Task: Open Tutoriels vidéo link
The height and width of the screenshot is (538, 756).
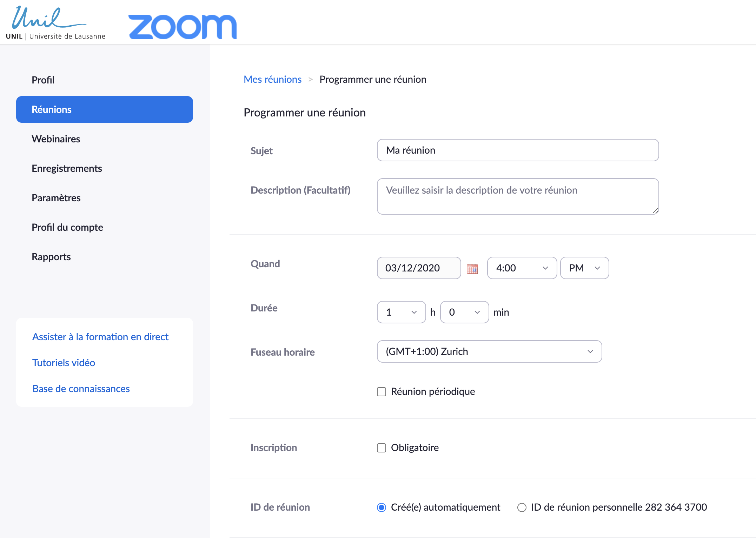Action: pos(64,363)
